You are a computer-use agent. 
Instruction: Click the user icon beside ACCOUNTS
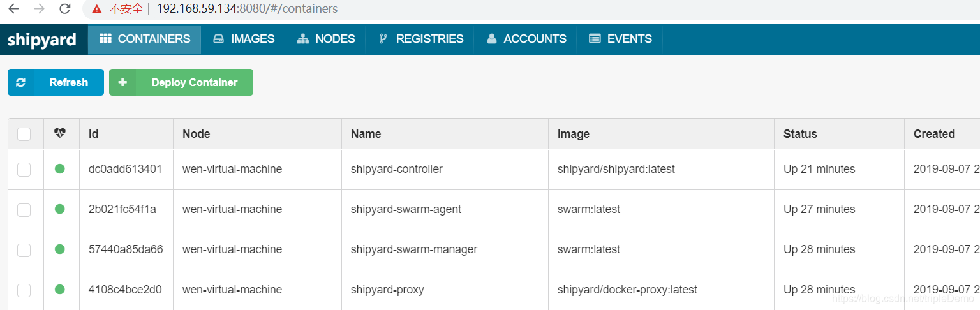[x=491, y=39]
